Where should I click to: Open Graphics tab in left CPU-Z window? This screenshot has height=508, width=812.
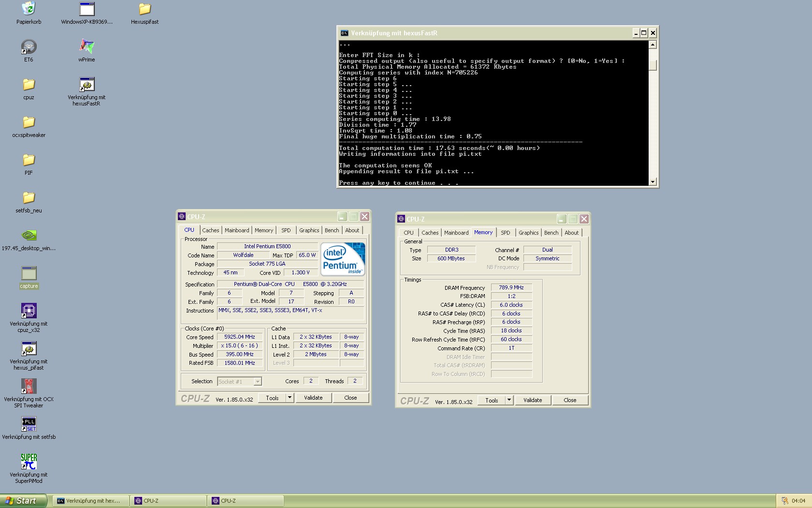point(309,230)
